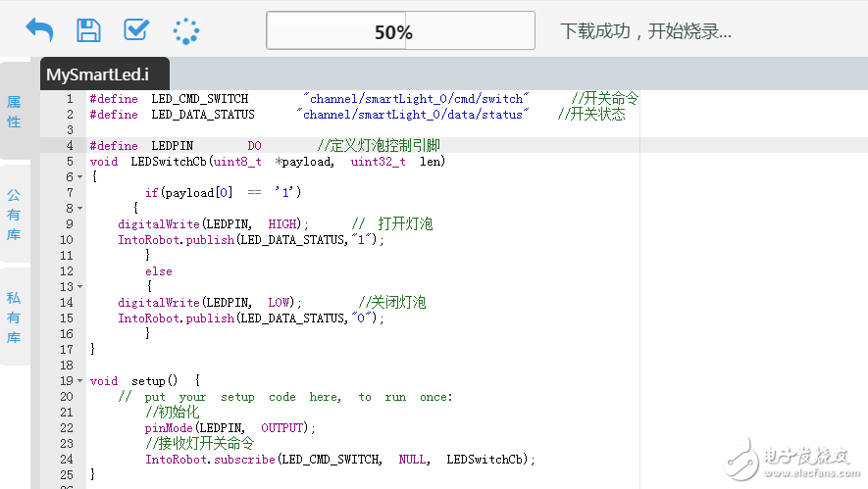Open the 属性 side tab

(x=14, y=112)
